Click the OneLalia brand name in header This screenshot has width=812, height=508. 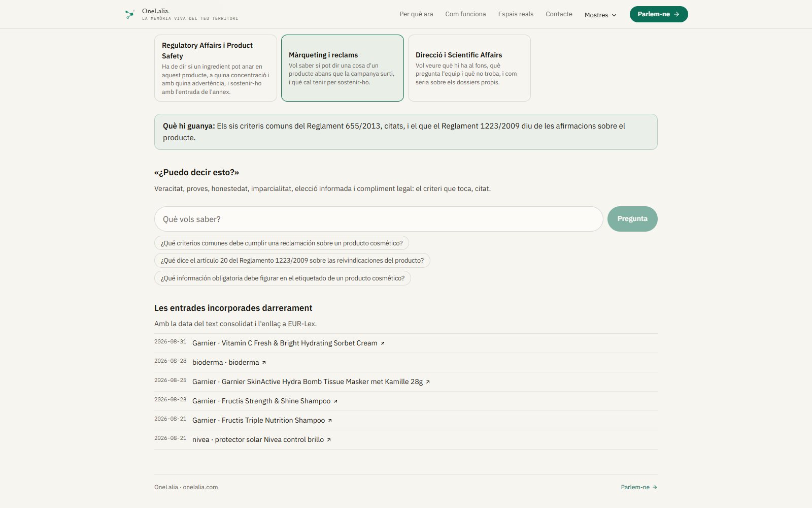156,11
